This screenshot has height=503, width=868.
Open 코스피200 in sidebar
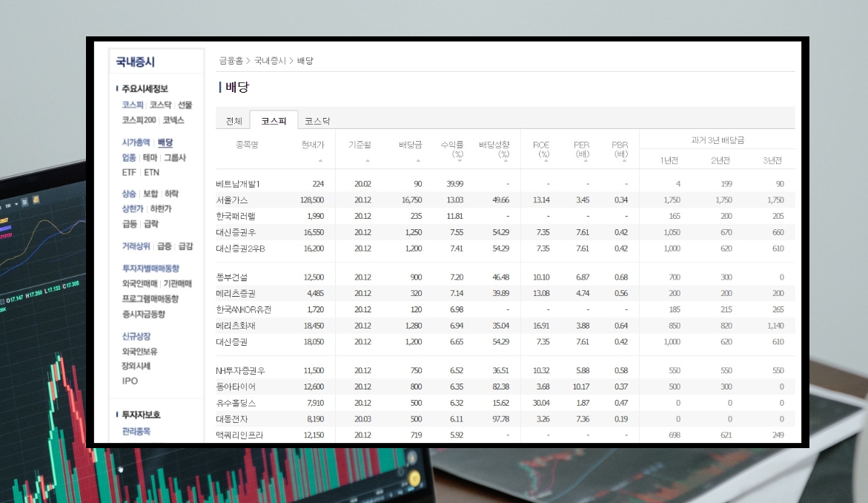[139, 119]
